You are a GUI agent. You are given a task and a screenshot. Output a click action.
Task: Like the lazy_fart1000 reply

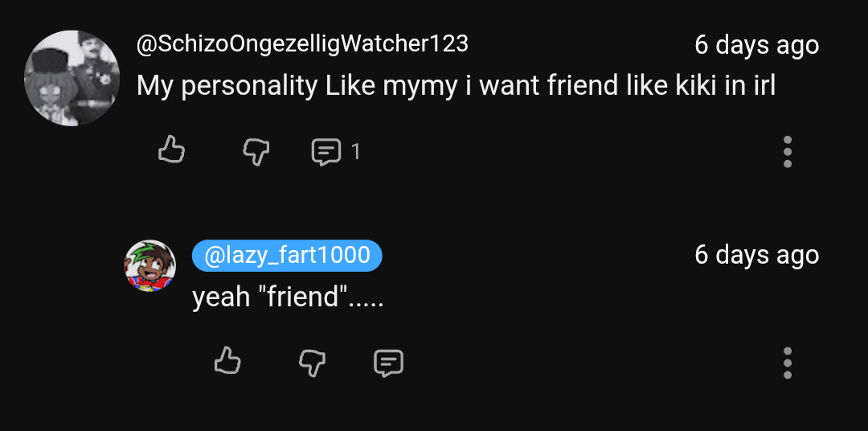click(227, 362)
